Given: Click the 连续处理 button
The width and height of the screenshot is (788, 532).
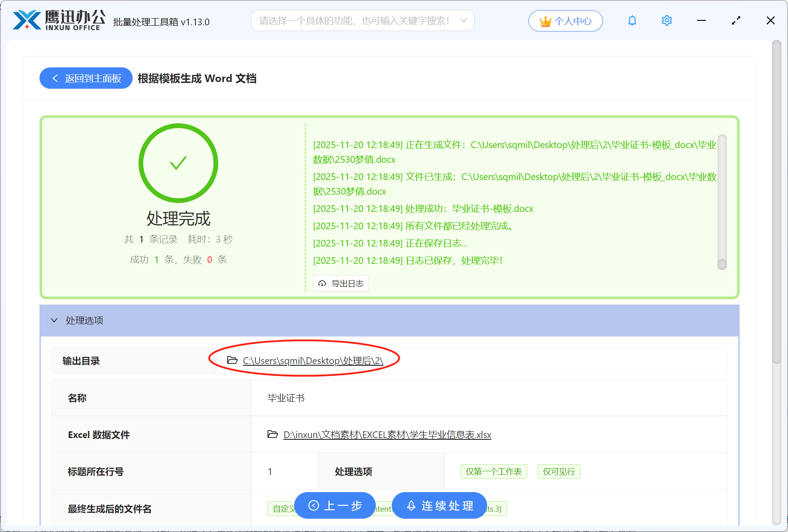Looking at the screenshot, I should point(439,505).
